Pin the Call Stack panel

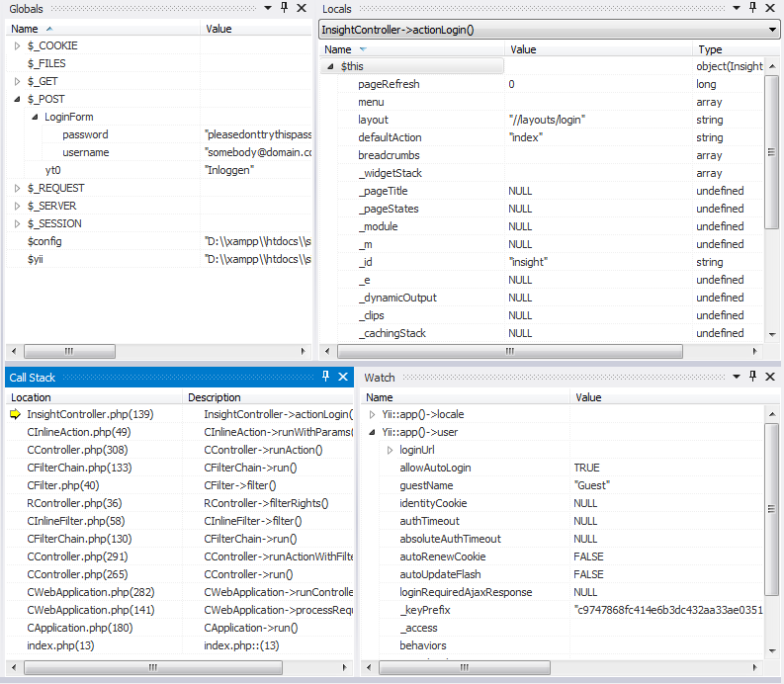point(325,377)
